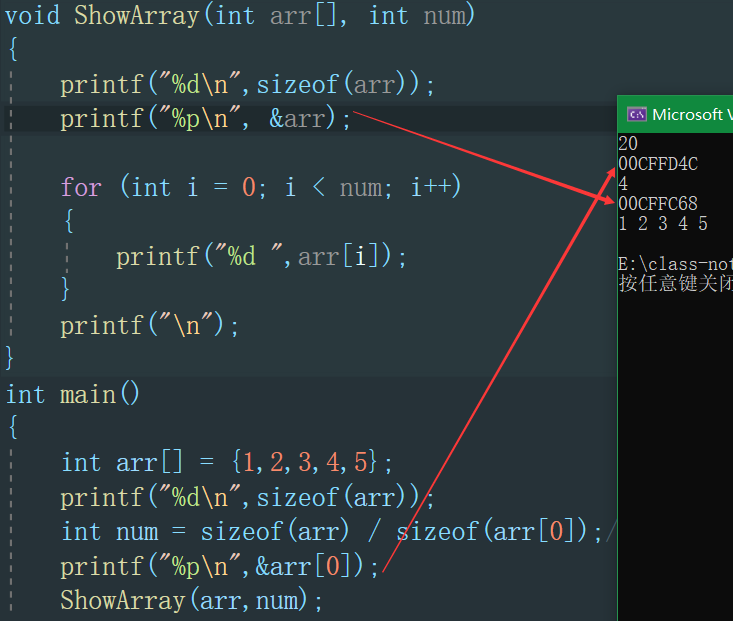Click the console address 00CFFC68
Screen dimensions: 733x621
coord(658,203)
